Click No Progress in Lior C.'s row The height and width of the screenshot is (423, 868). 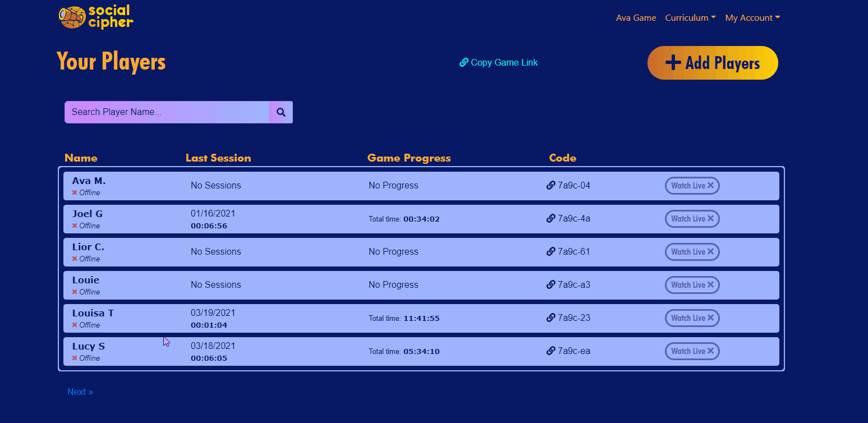click(x=393, y=252)
